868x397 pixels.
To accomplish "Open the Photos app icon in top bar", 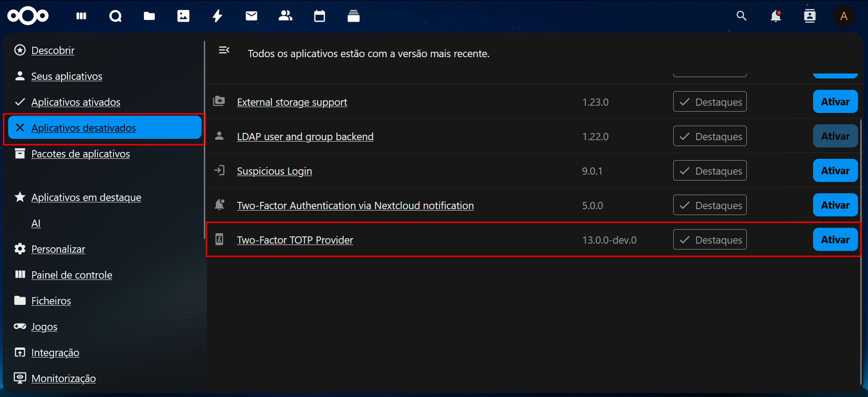I will pyautogui.click(x=183, y=16).
